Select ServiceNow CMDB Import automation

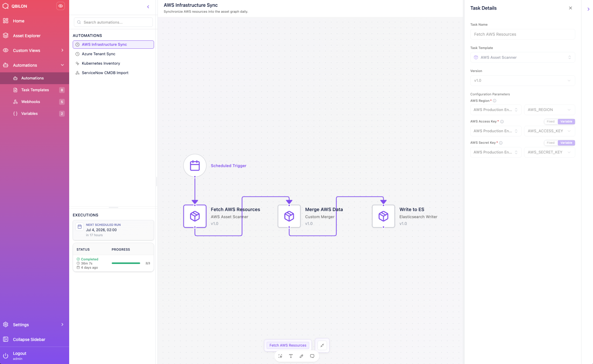113,73
